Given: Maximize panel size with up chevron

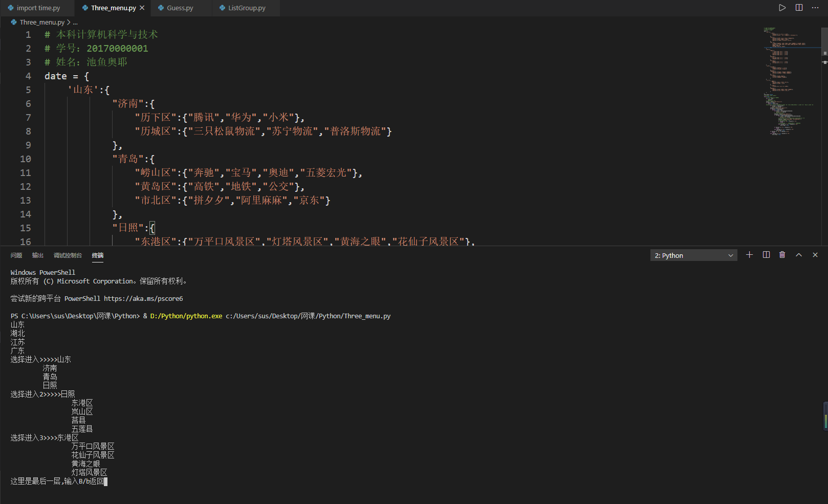Looking at the screenshot, I should [798, 255].
